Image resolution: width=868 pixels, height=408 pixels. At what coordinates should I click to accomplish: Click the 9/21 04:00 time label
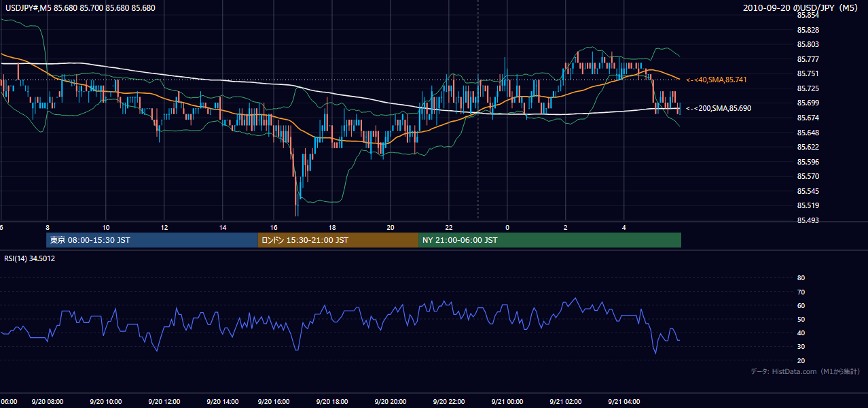point(624,402)
